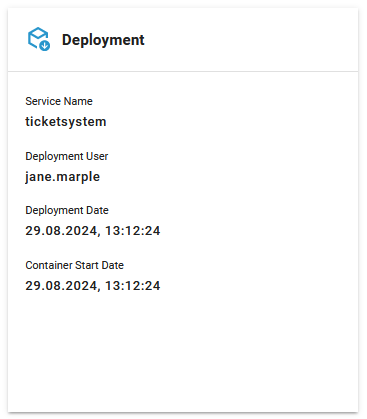Click the jane.marple user value
The width and height of the screenshot is (367, 419).
pyautogui.click(x=63, y=177)
